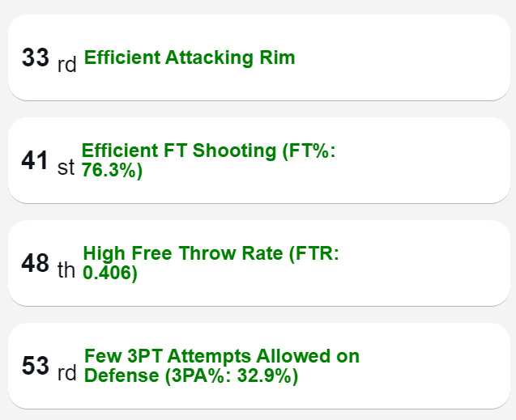The height and width of the screenshot is (420, 516).
Task: Click the "rd" suffix next to 33
Action: [x=67, y=64]
